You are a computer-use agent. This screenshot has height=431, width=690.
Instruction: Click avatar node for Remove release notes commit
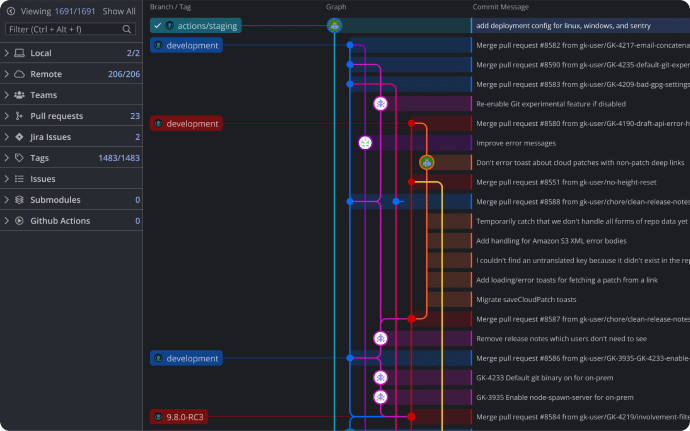(380, 339)
